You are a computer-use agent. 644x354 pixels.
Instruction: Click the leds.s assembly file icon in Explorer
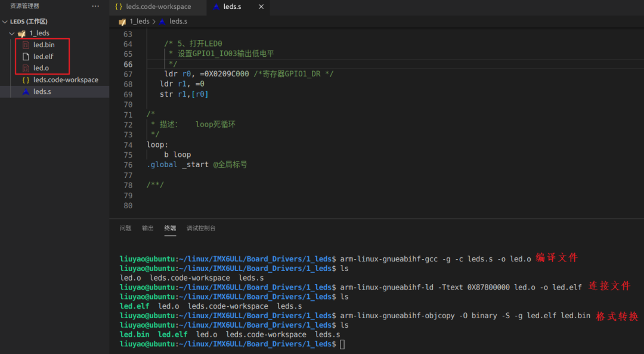26,92
